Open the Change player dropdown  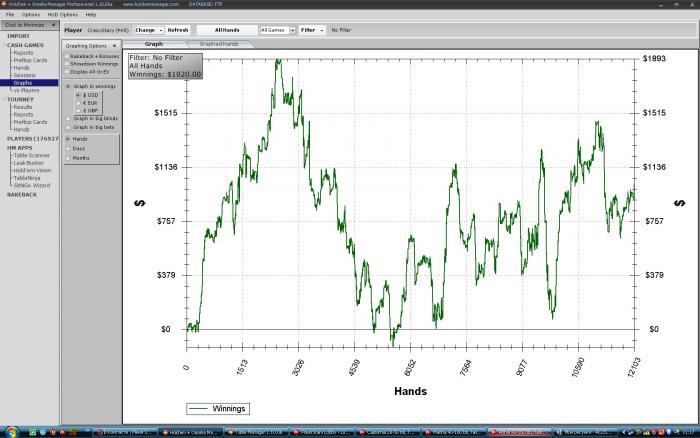pyautogui.click(x=149, y=30)
